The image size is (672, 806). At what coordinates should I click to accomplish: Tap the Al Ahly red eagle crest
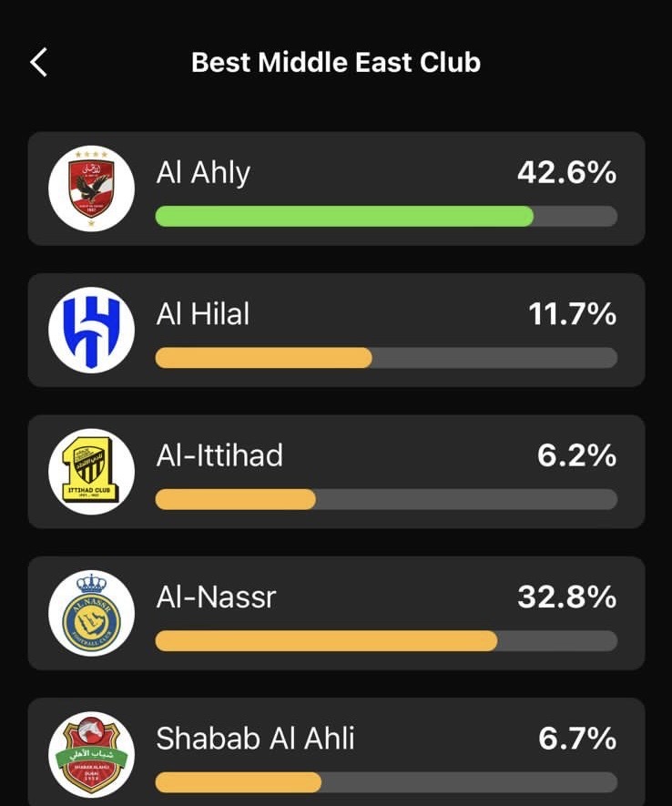pos(91,189)
